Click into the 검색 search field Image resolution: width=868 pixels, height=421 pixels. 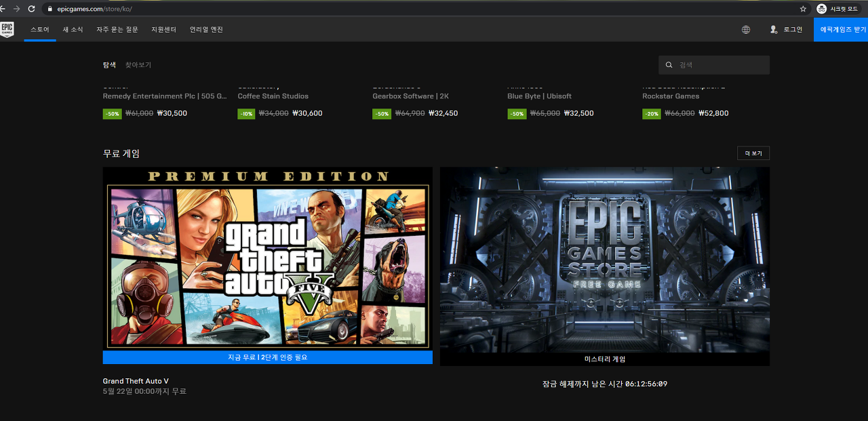click(x=714, y=65)
